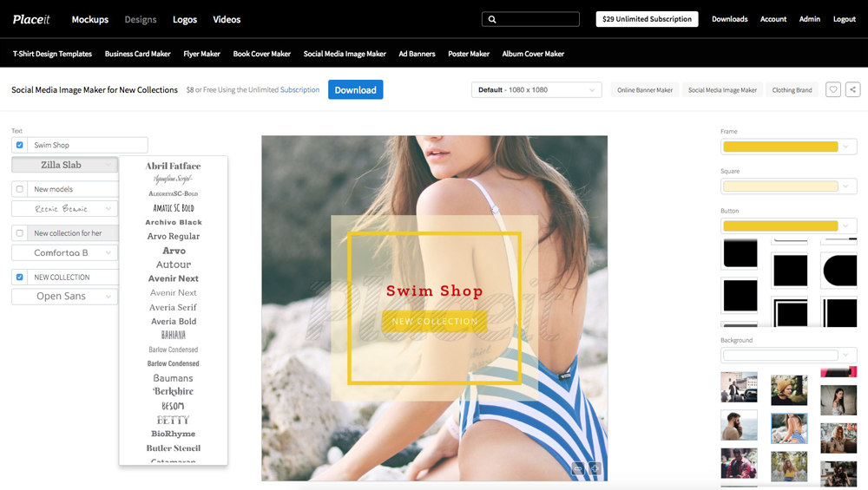868x490 pixels.
Task: Click the heart favorite icon
Action: point(833,89)
